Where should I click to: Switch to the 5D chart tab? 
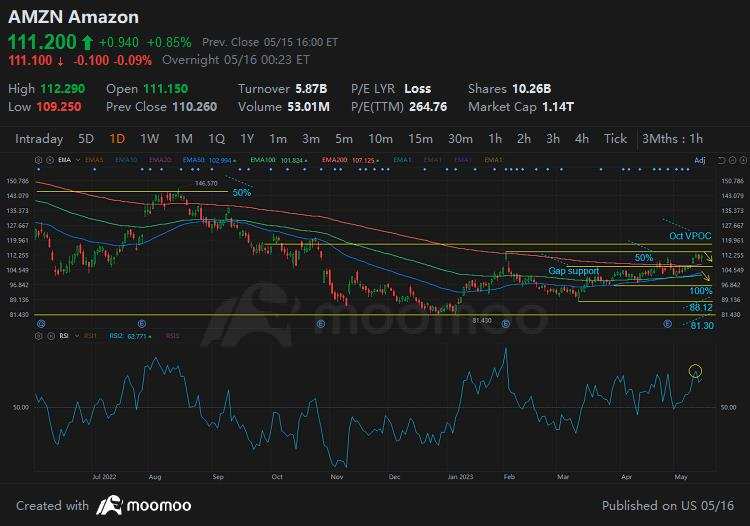(x=86, y=139)
